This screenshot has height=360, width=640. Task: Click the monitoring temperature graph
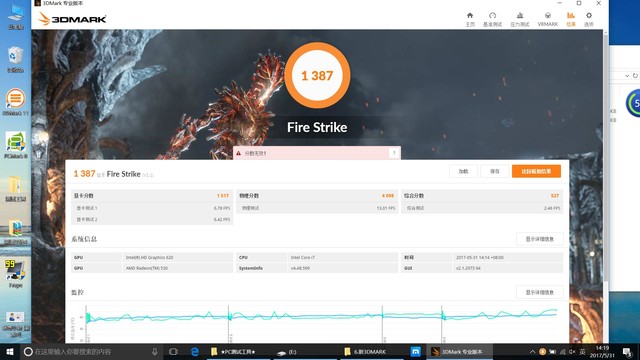click(321, 323)
